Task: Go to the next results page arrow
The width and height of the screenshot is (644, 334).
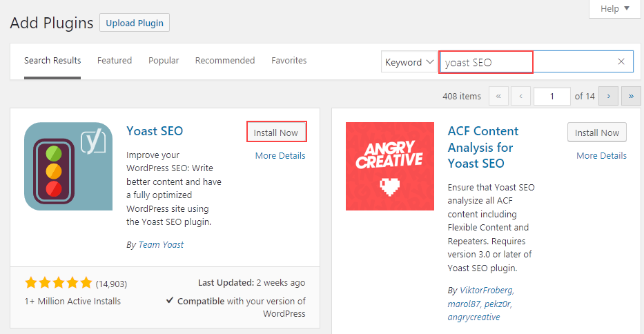Action: (x=608, y=96)
